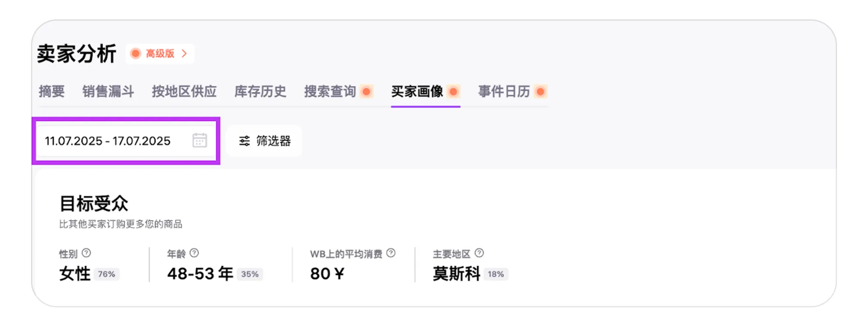
Task: Click the age help question mark icon
Action: (194, 253)
